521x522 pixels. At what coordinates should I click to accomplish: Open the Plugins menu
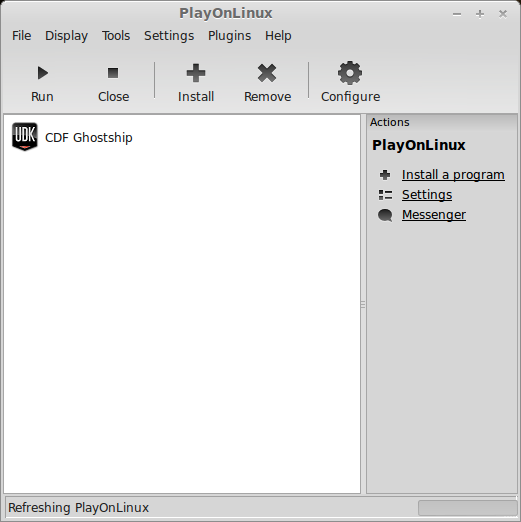(x=229, y=36)
